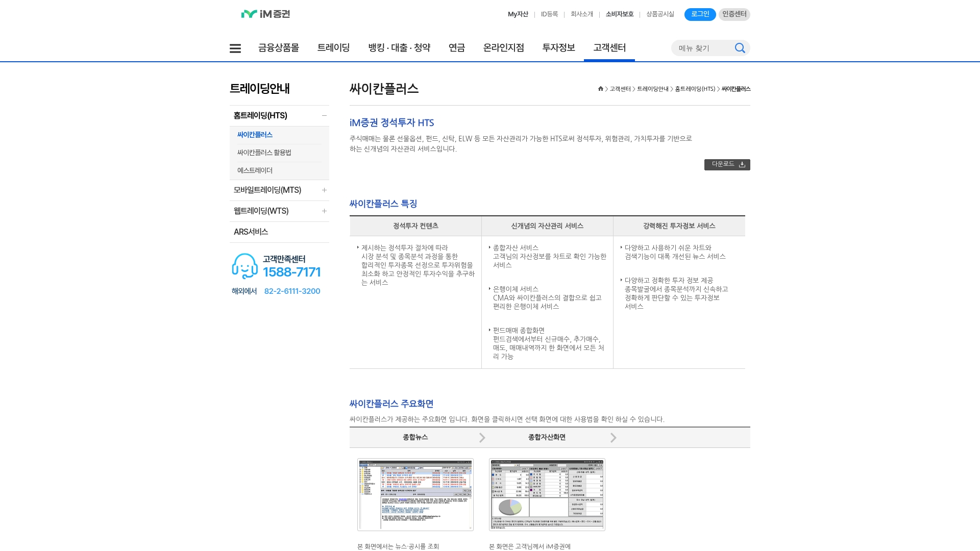980x551 pixels.
Task: Click breadcrumb 홈트레이딩(HTS) link
Action: (695, 89)
